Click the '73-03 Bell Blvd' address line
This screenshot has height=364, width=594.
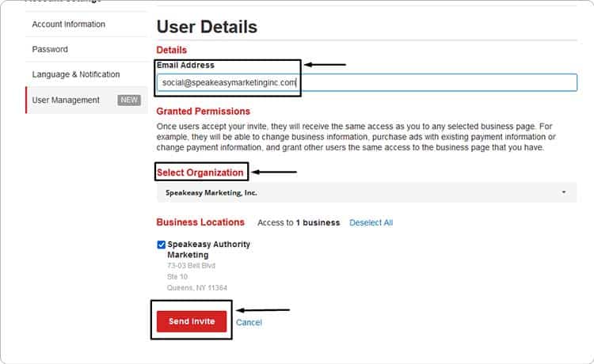[192, 266]
